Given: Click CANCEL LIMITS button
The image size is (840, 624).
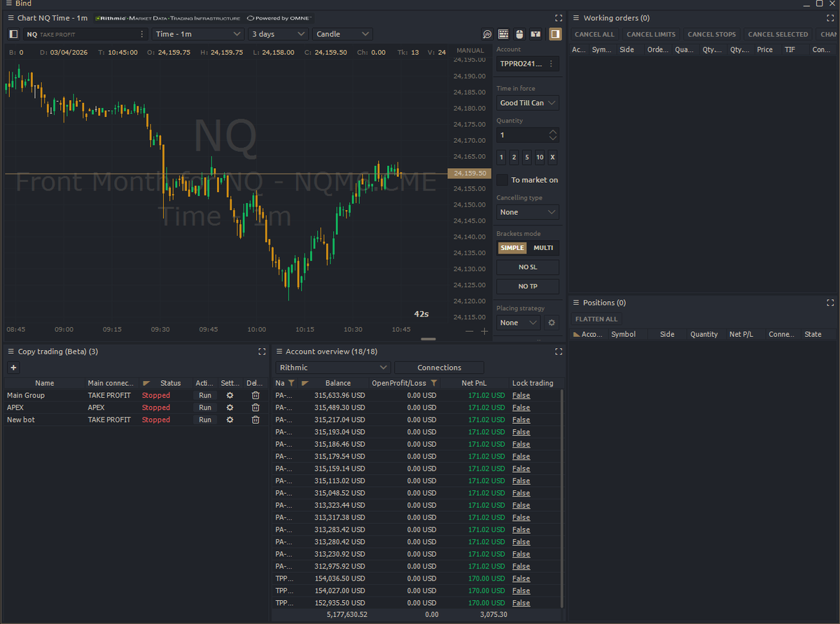Looking at the screenshot, I should tap(651, 34).
